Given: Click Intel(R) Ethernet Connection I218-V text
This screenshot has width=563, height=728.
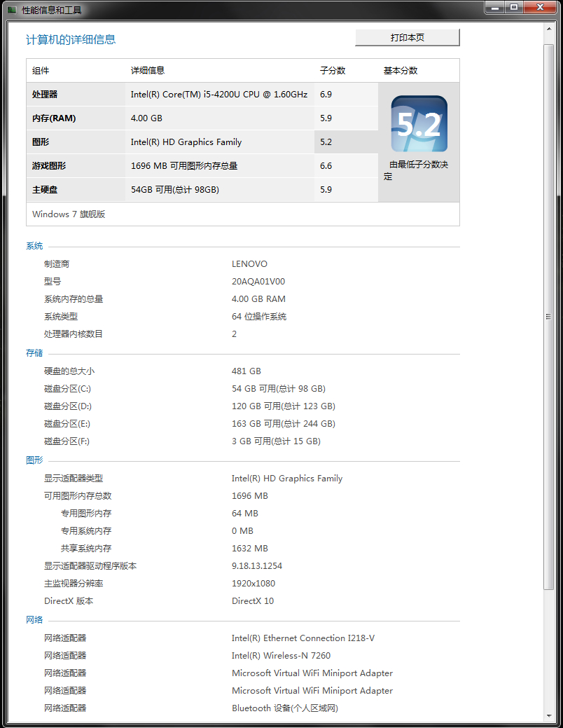Looking at the screenshot, I should coord(303,638).
